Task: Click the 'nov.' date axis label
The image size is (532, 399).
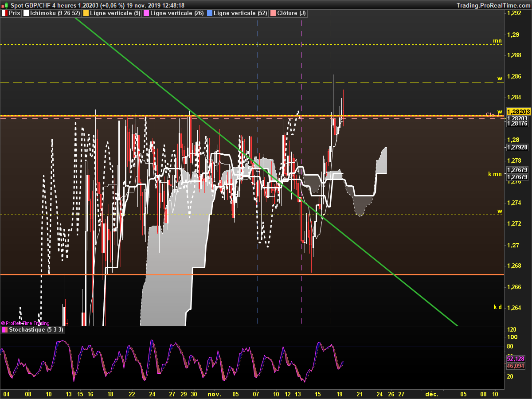Action: [x=214, y=394]
